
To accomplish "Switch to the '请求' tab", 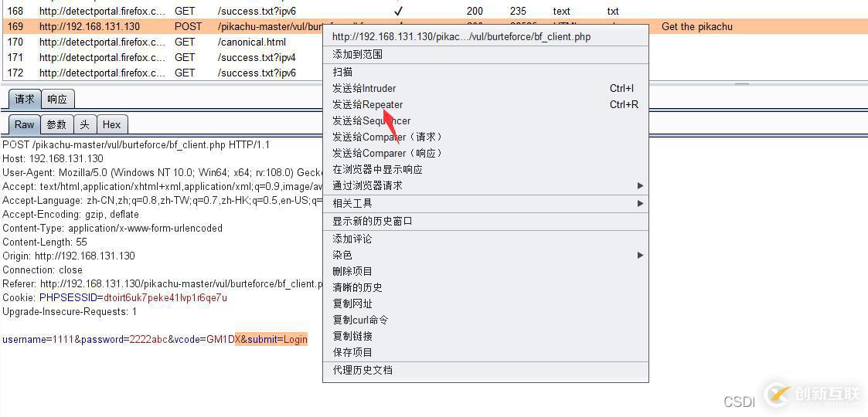I will [x=25, y=99].
